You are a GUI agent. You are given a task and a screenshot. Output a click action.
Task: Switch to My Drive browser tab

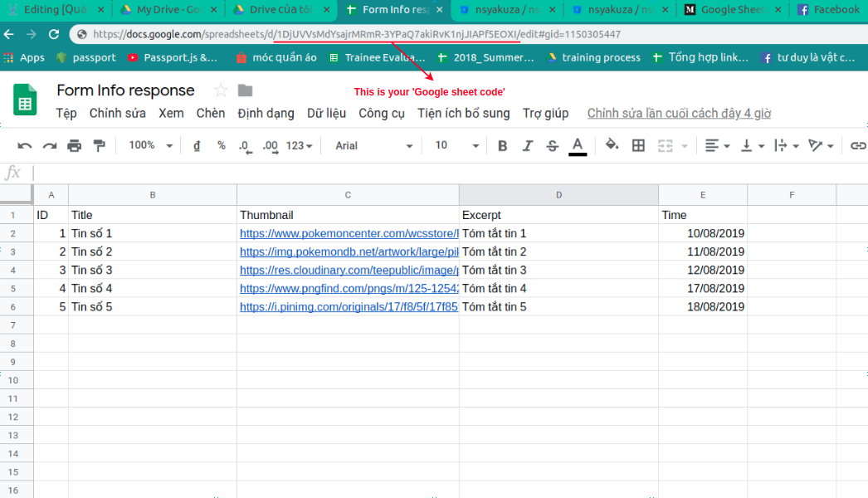tap(168, 9)
